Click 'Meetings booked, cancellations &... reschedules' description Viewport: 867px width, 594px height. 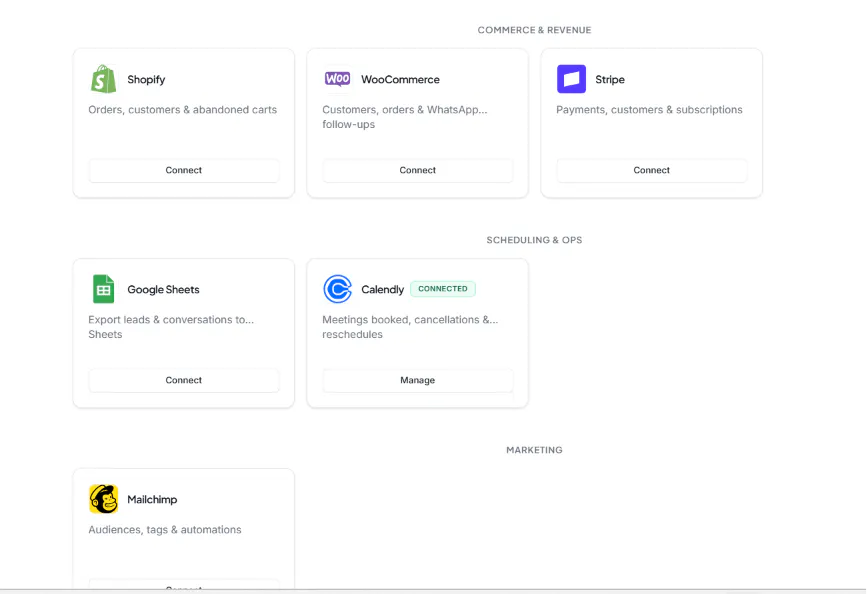[410, 327]
